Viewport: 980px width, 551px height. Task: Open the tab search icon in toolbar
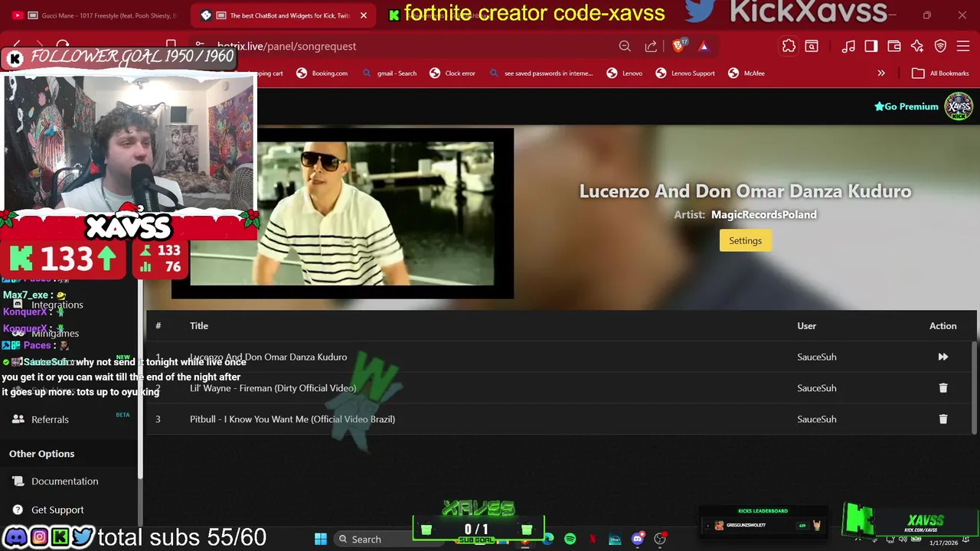(x=812, y=47)
